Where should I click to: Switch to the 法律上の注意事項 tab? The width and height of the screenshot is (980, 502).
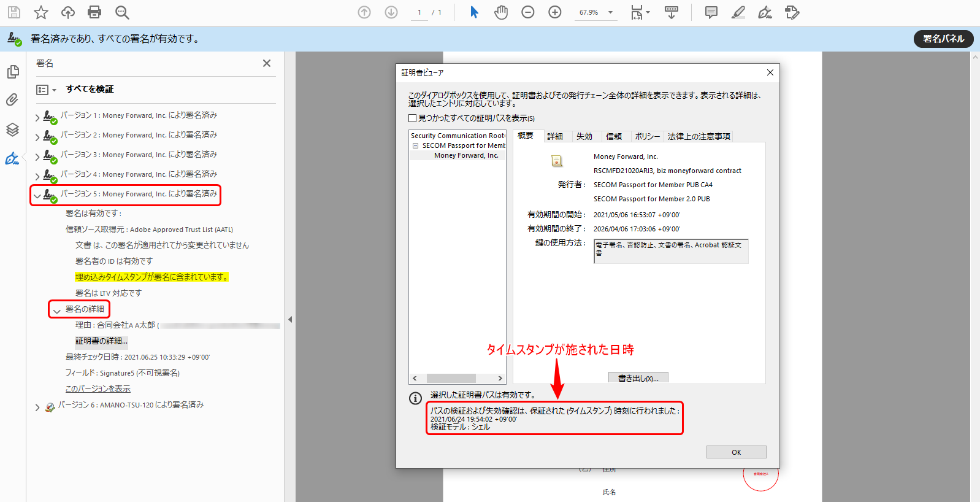pos(699,136)
